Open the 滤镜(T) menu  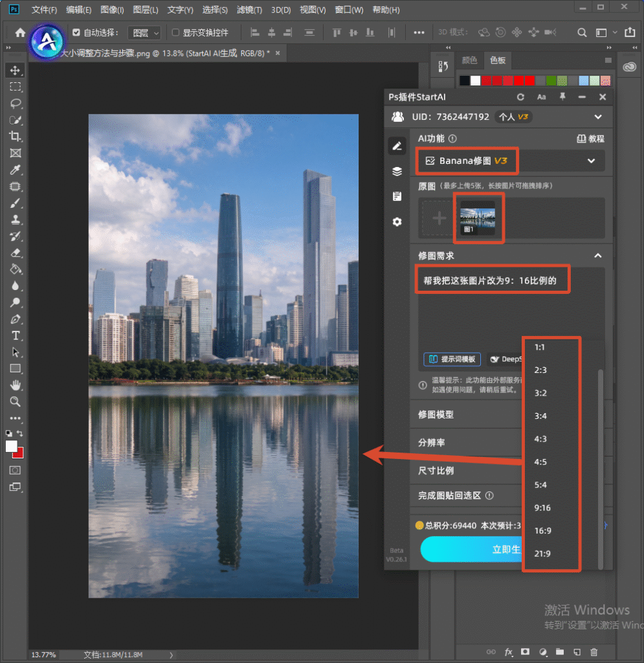click(x=249, y=10)
